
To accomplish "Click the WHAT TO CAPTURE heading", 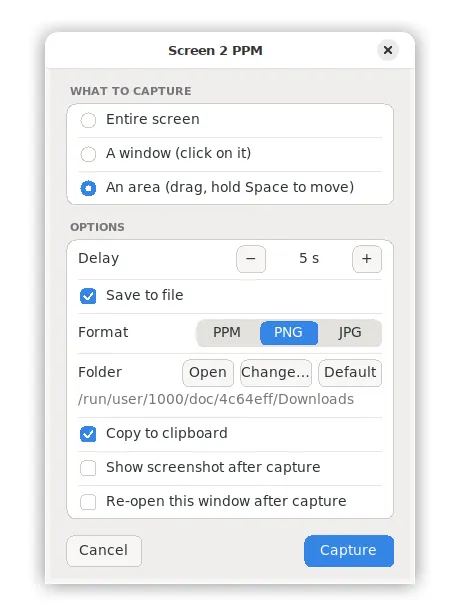I will pos(131,91).
